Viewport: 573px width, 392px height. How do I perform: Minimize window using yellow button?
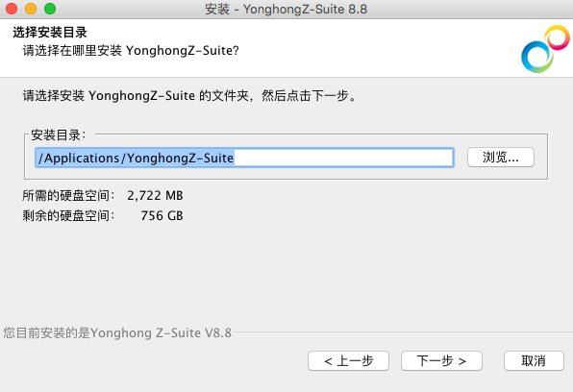[31, 9]
